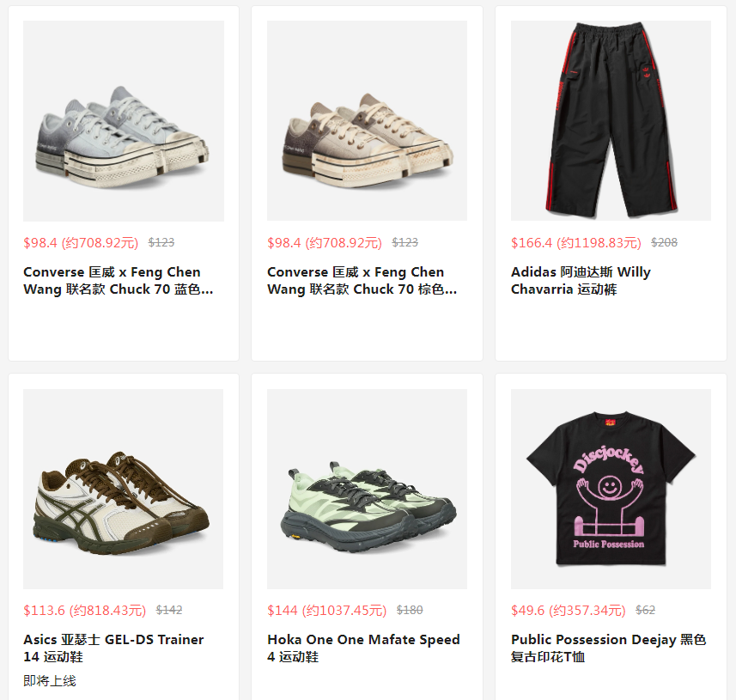This screenshot has width=736, height=700.
Task: Click the $144 (约1037.45元) Hoka price
Action: [x=326, y=611]
